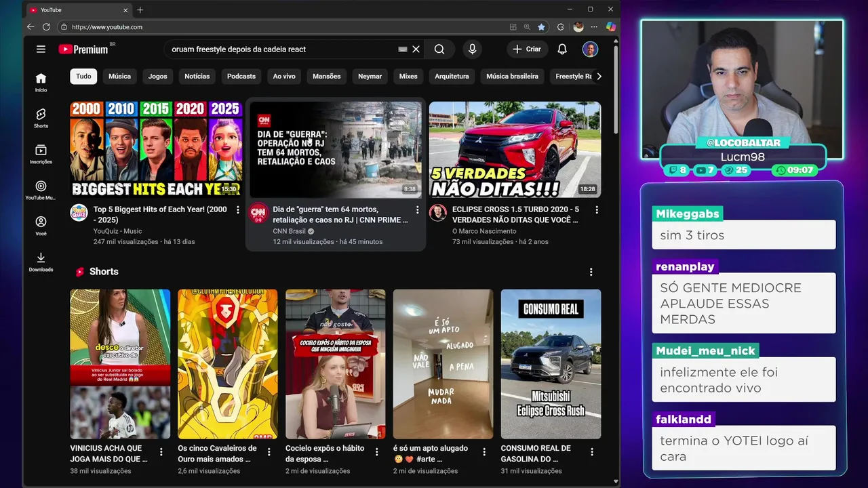Open options for the apto alugado short
868x488 pixels.
tap(484, 452)
